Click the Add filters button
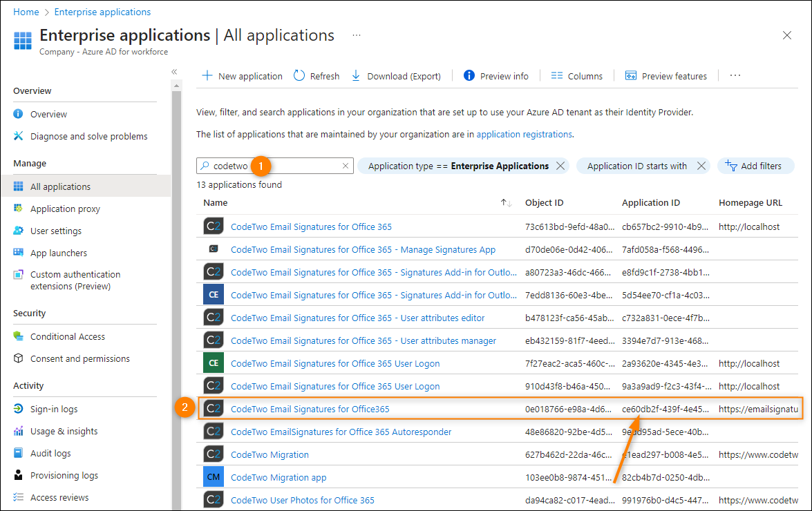The width and height of the screenshot is (812, 511). tap(755, 166)
